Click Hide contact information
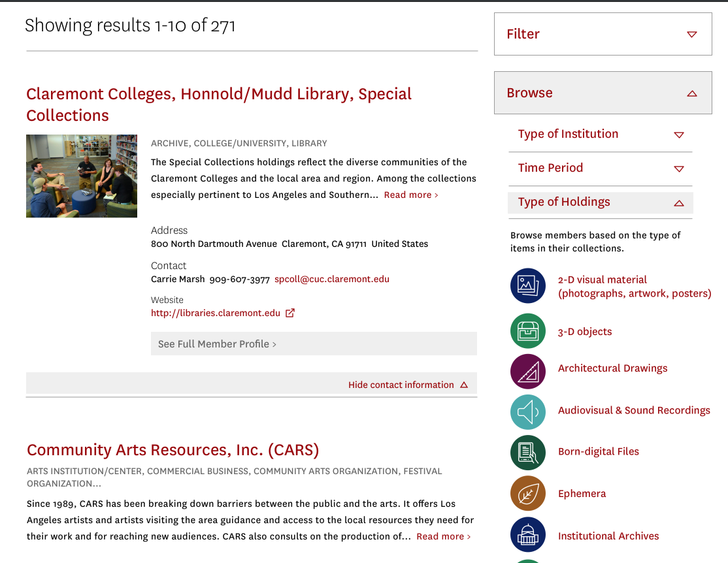This screenshot has width=728, height=563. coord(401,385)
